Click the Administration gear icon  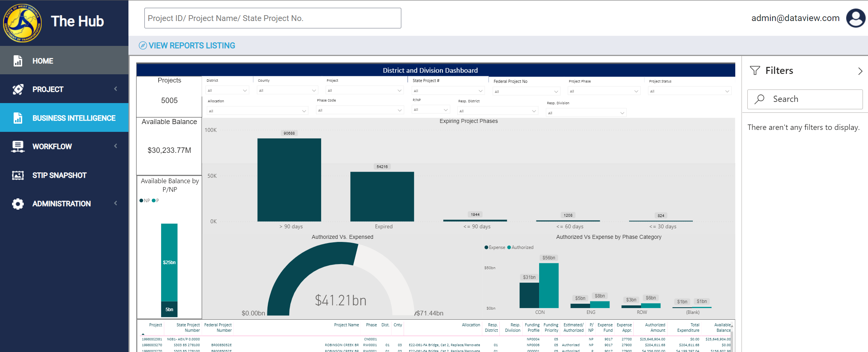18,204
